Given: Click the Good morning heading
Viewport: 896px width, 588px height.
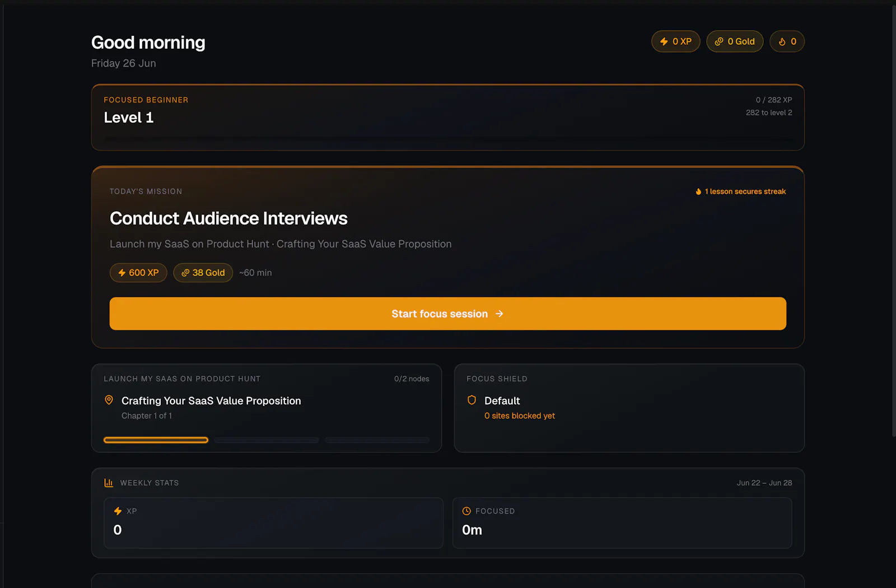Looking at the screenshot, I should pyautogui.click(x=148, y=43).
